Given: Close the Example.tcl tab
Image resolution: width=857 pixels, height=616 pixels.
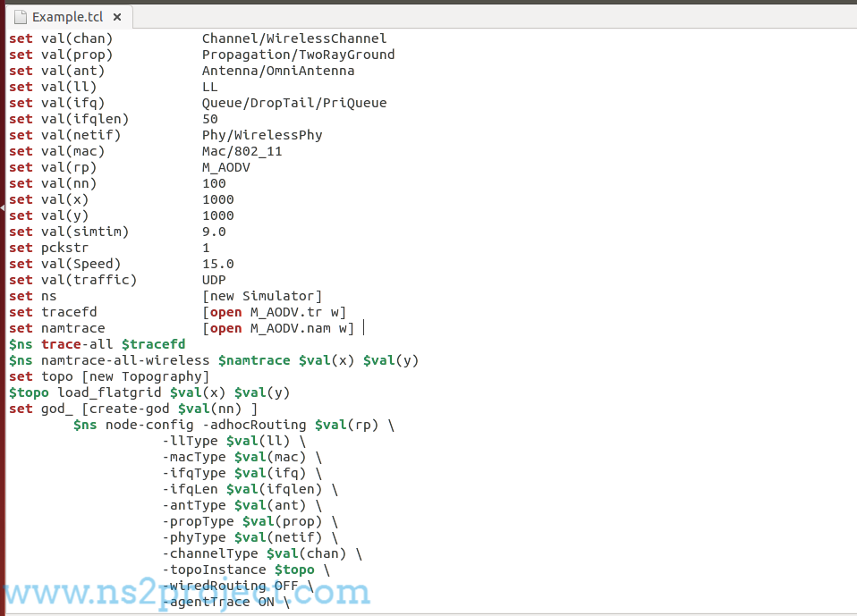Looking at the screenshot, I should [117, 17].
